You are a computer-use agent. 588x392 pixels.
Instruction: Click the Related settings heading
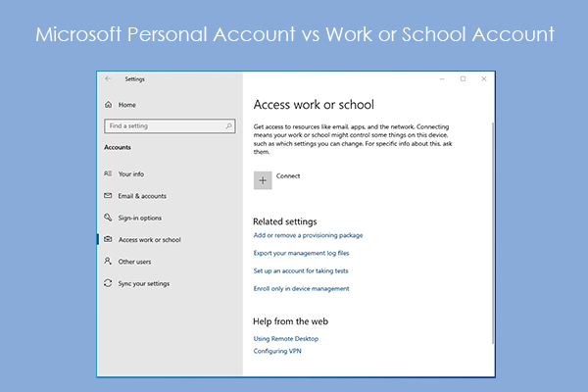tap(285, 221)
